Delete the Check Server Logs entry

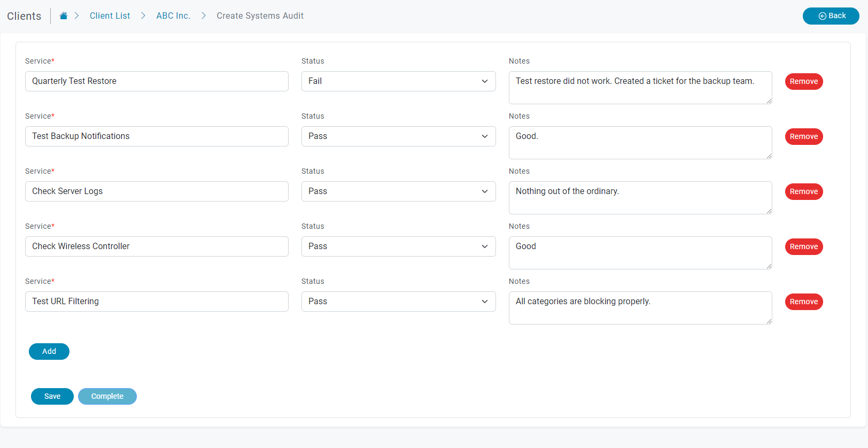coord(803,191)
